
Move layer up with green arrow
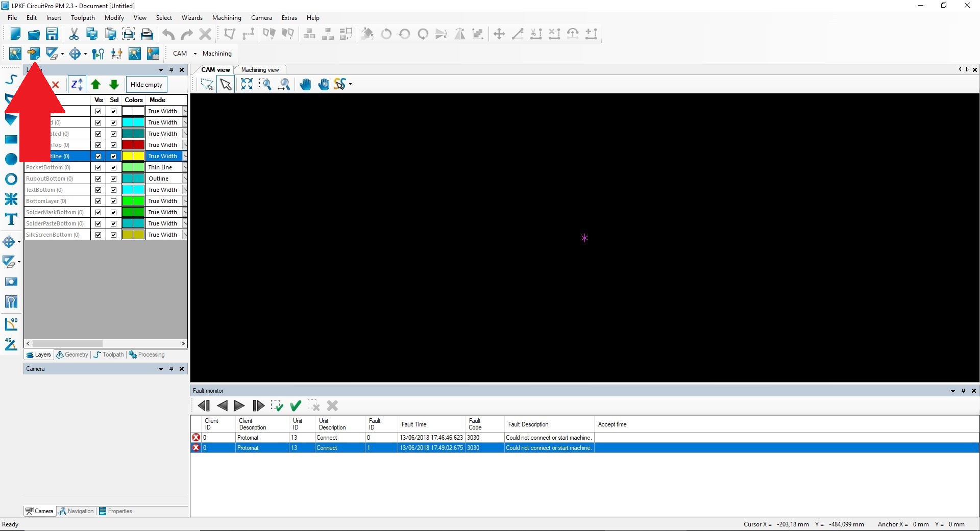pos(95,85)
